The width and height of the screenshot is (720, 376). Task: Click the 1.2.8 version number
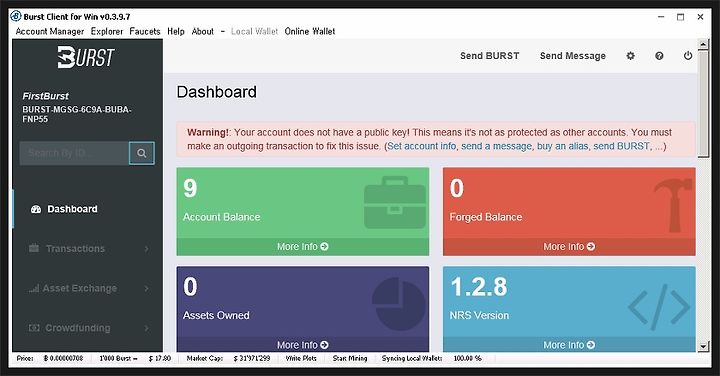(x=479, y=286)
